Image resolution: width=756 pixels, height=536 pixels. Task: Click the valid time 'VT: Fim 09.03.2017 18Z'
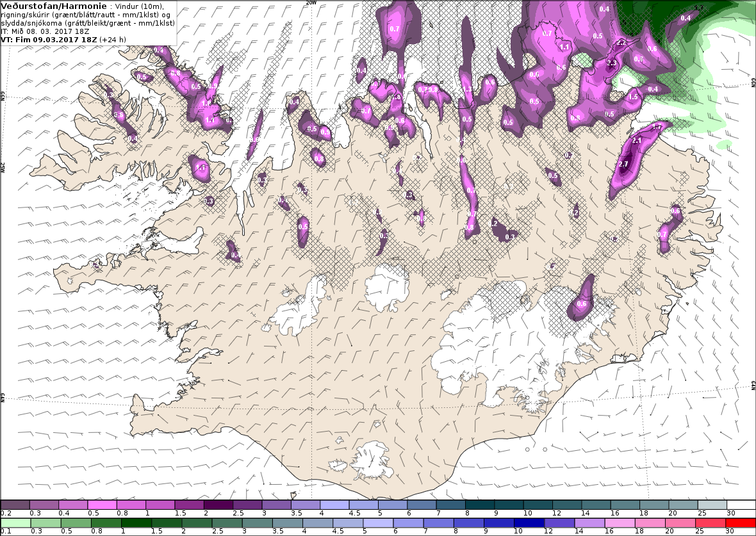(x=49, y=40)
